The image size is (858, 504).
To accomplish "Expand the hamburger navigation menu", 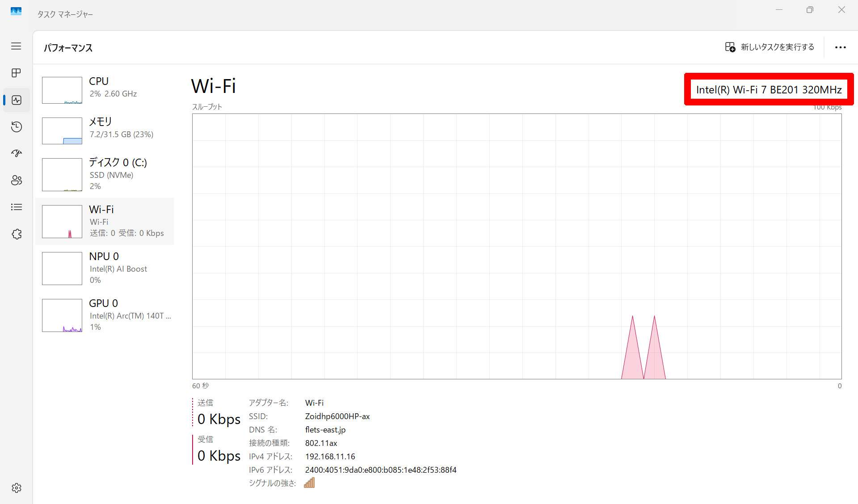I will pos(16,46).
